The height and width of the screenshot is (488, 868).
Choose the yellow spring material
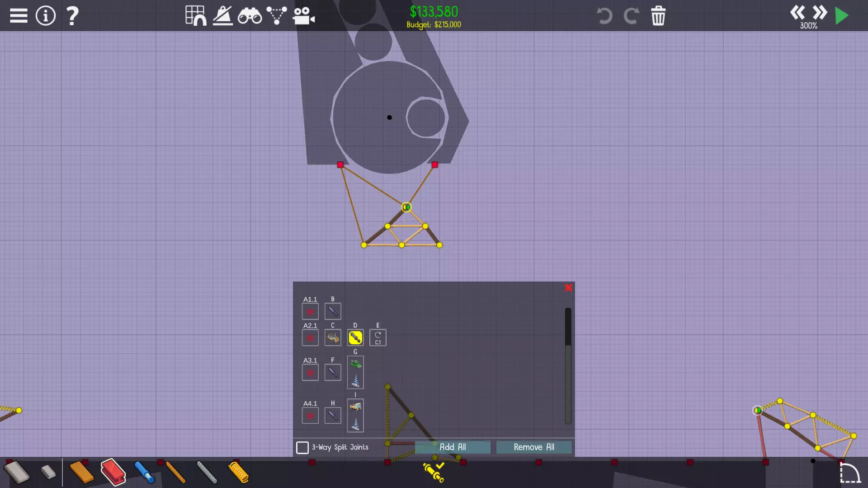pyautogui.click(x=238, y=473)
